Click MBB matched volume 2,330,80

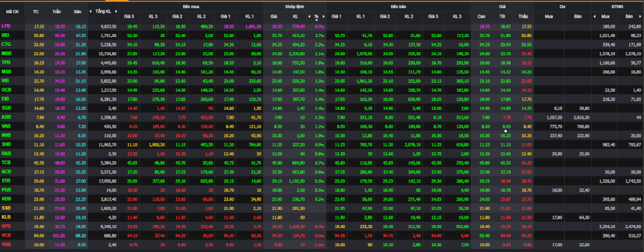tap(296, 53)
